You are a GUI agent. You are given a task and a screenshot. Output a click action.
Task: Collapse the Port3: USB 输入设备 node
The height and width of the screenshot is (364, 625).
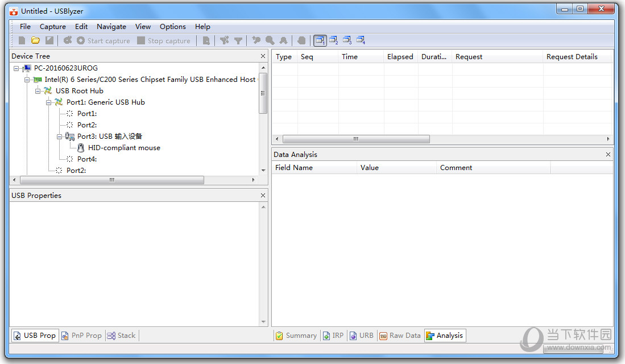[x=59, y=136]
